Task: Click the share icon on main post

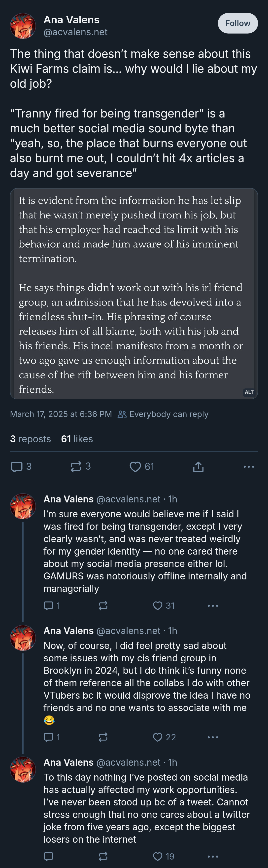Action: [x=198, y=467]
